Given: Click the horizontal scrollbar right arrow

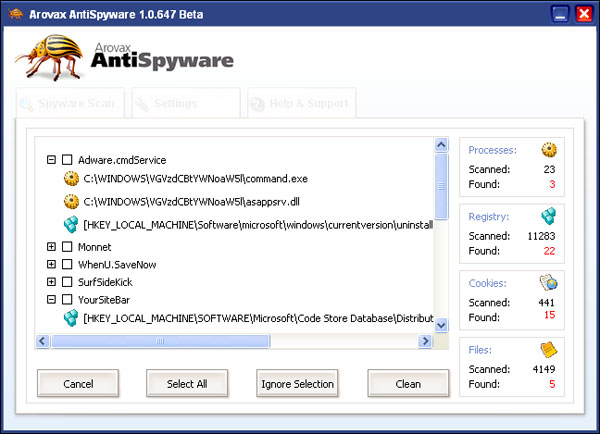Looking at the screenshot, I should 425,341.
